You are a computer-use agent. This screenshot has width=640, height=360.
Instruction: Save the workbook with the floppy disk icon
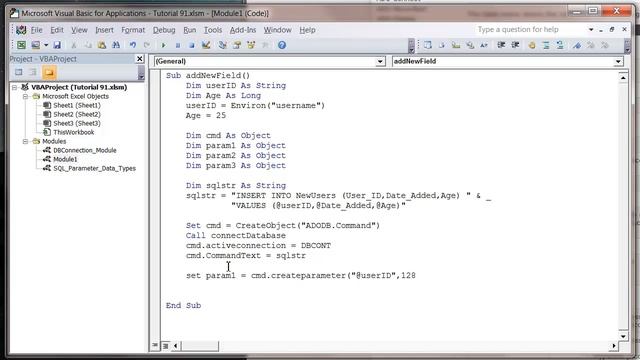click(x=57, y=45)
